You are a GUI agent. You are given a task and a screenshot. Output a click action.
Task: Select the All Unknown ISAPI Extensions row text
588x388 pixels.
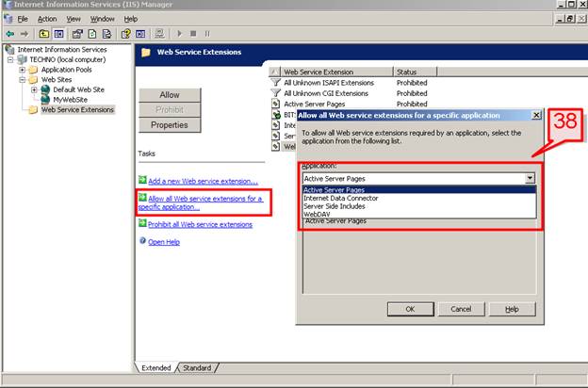pos(329,83)
